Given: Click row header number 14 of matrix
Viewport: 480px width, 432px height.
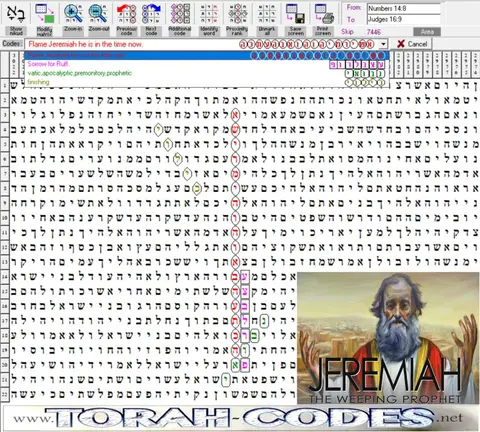Looking at the screenshot, I should [x=5, y=276].
